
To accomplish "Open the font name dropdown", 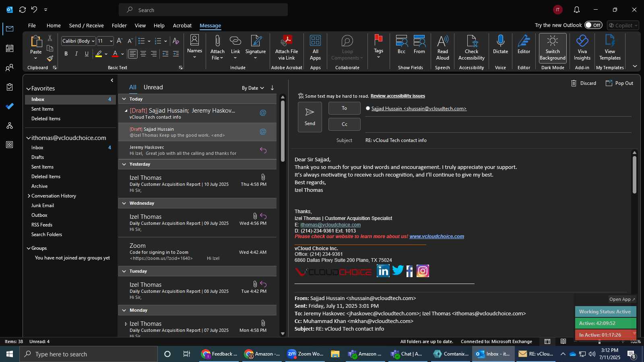I will [93, 41].
